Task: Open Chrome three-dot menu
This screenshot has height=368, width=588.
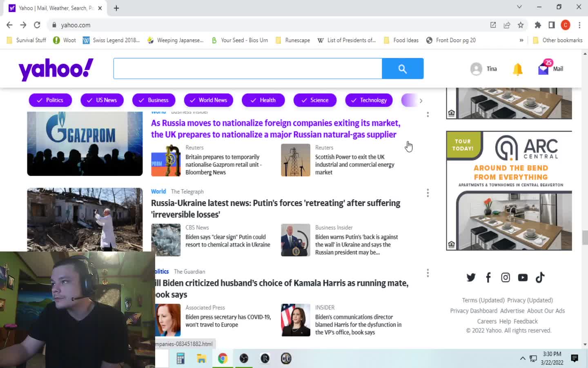Action: tap(579, 25)
